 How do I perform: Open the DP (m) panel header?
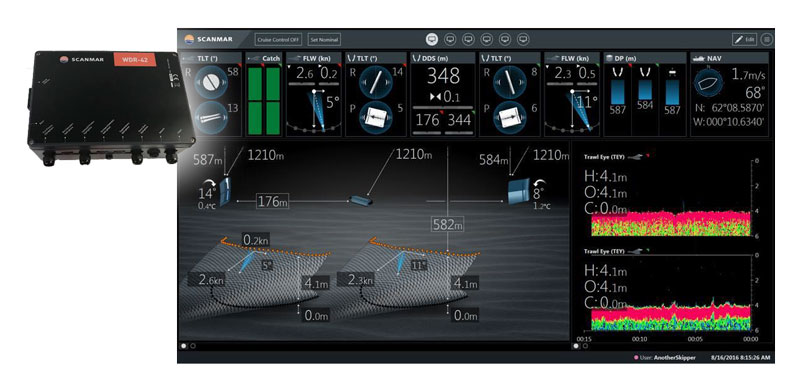tap(645, 58)
